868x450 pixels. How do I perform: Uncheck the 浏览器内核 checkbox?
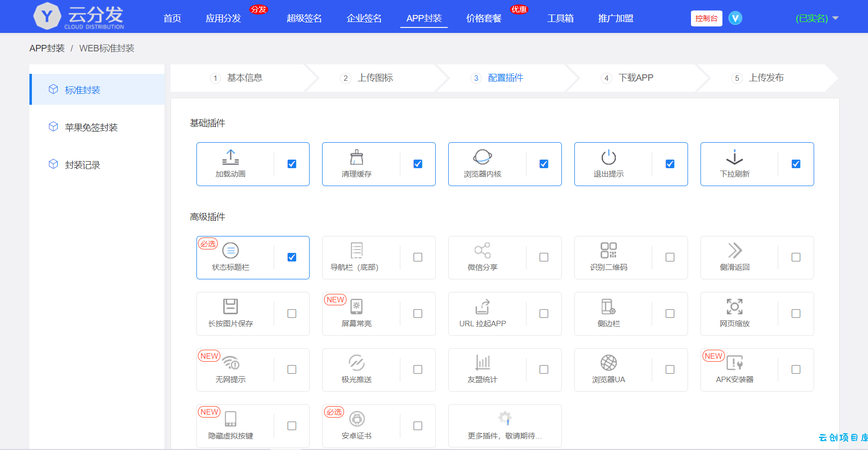coord(544,164)
